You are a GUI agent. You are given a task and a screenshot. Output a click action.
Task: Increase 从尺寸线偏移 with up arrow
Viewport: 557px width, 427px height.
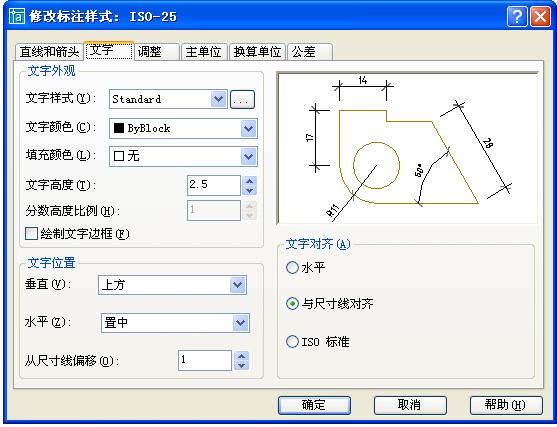point(242,356)
